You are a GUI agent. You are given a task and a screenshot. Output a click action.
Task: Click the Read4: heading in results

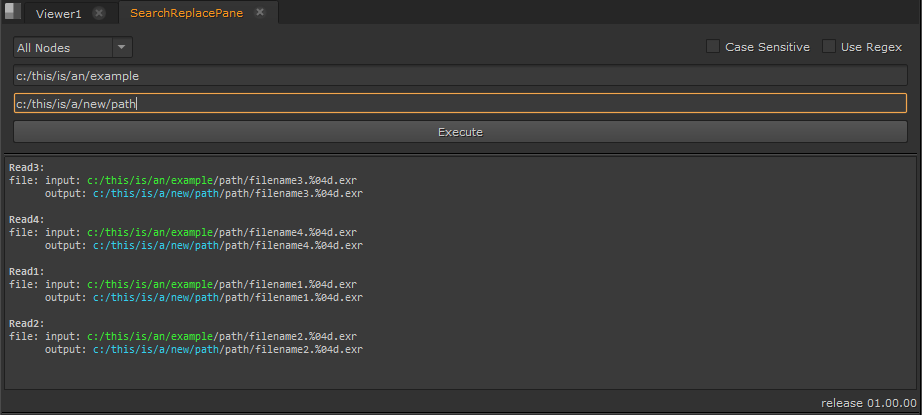[x=27, y=219]
